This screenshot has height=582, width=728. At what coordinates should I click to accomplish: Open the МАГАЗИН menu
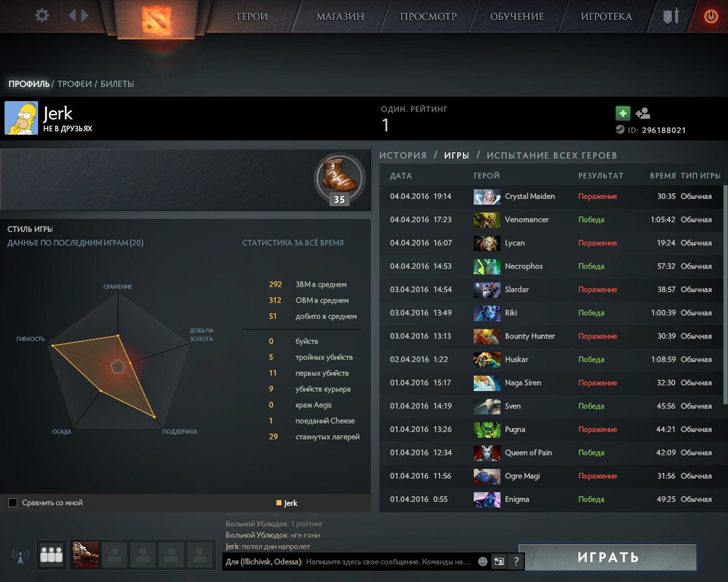340,16
